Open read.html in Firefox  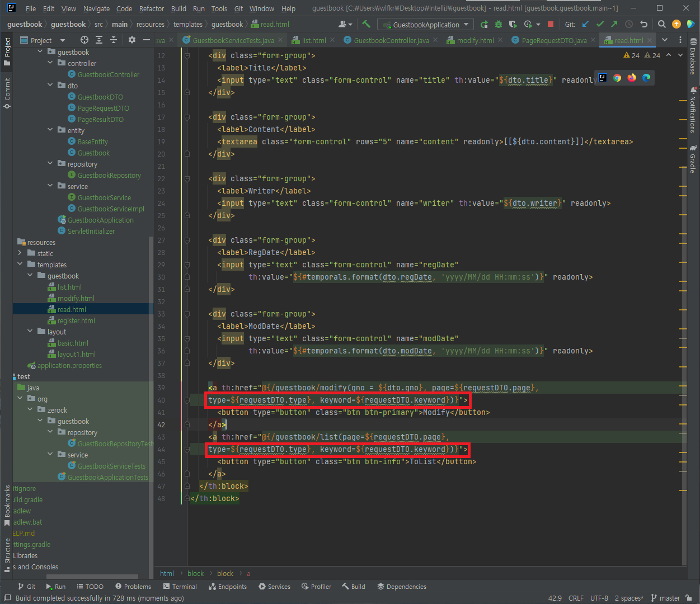click(x=632, y=78)
